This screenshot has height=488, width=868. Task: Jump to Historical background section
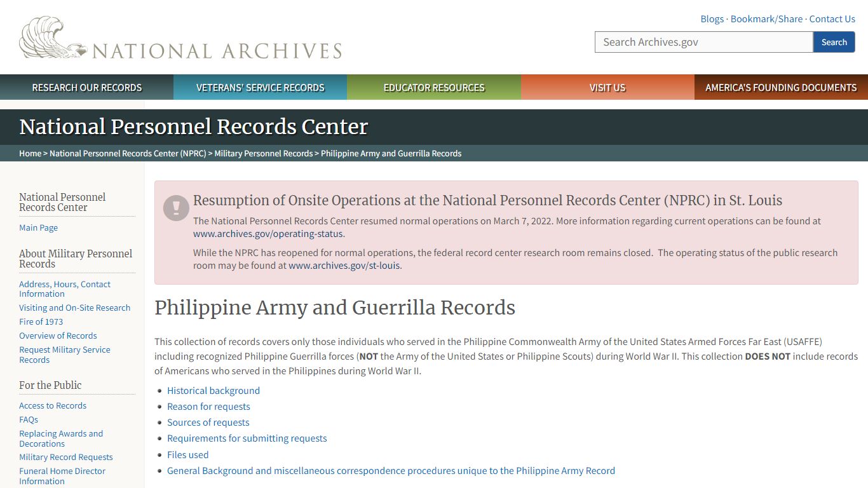click(214, 390)
